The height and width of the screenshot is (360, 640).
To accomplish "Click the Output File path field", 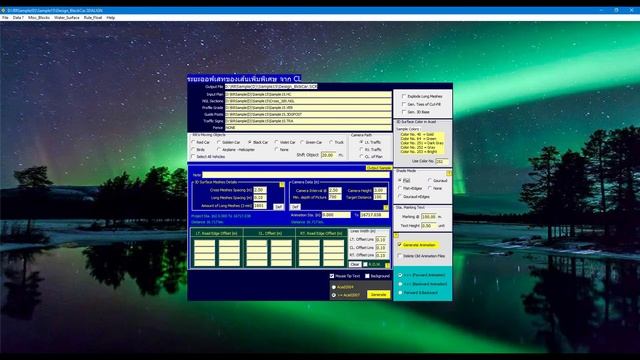I will click(271, 87).
